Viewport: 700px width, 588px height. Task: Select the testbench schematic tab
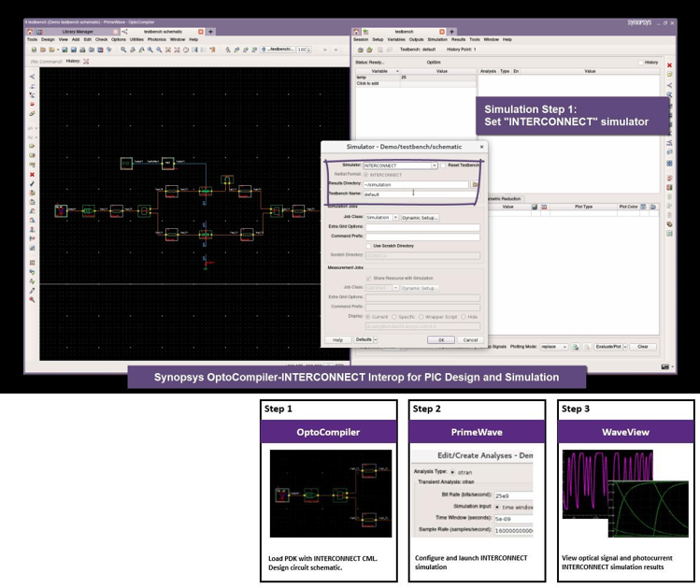coord(163,32)
